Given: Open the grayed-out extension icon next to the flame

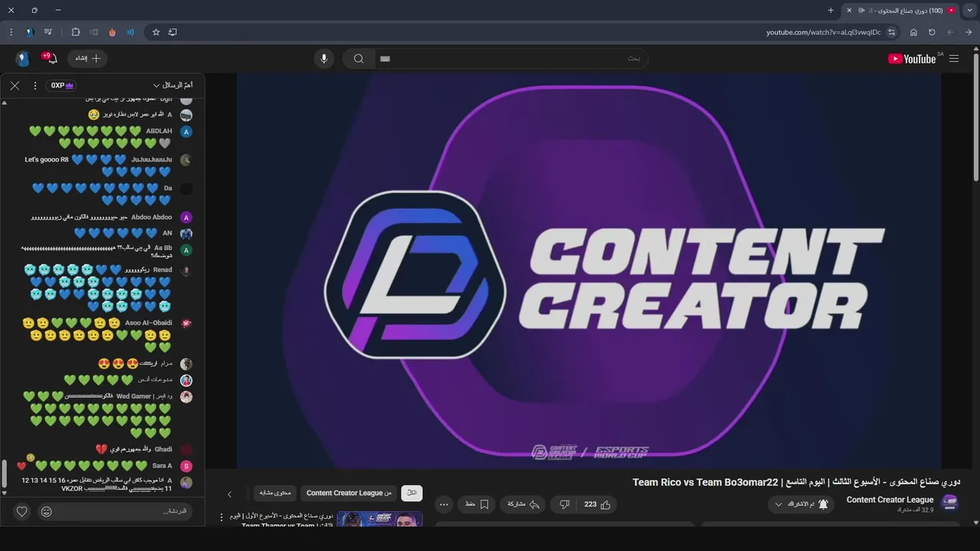Looking at the screenshot, I should click(94, 32).
